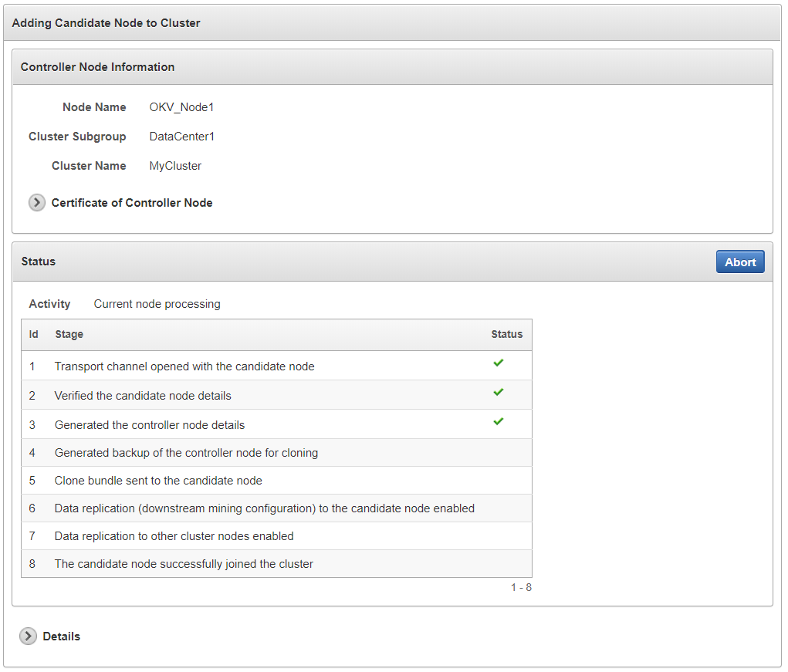The width and height of the screenshot is (788, 672).
Task: Click green checkmark for Transport channel stage
Action: (499, 363)
